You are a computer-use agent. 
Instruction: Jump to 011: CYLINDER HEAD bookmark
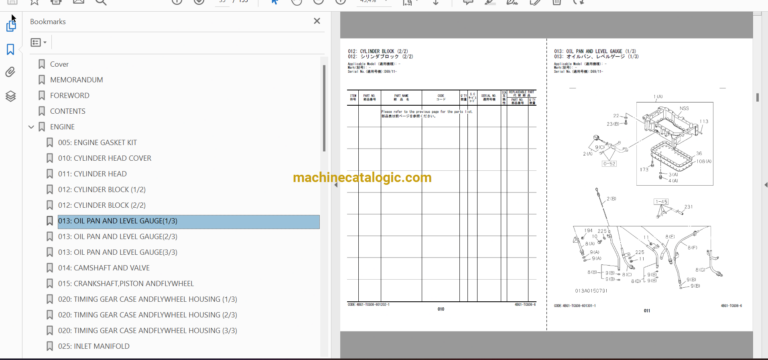pos(92,174)
